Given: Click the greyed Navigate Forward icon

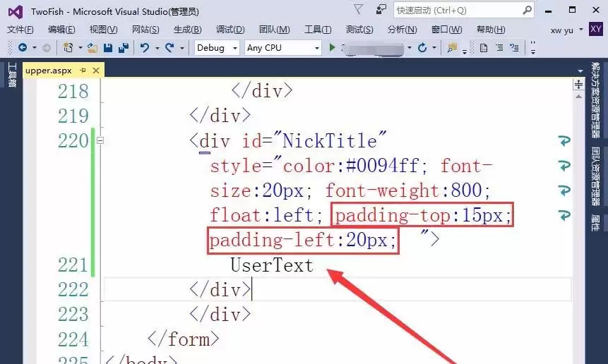Looking at the screenshot, I should [47, 48].
